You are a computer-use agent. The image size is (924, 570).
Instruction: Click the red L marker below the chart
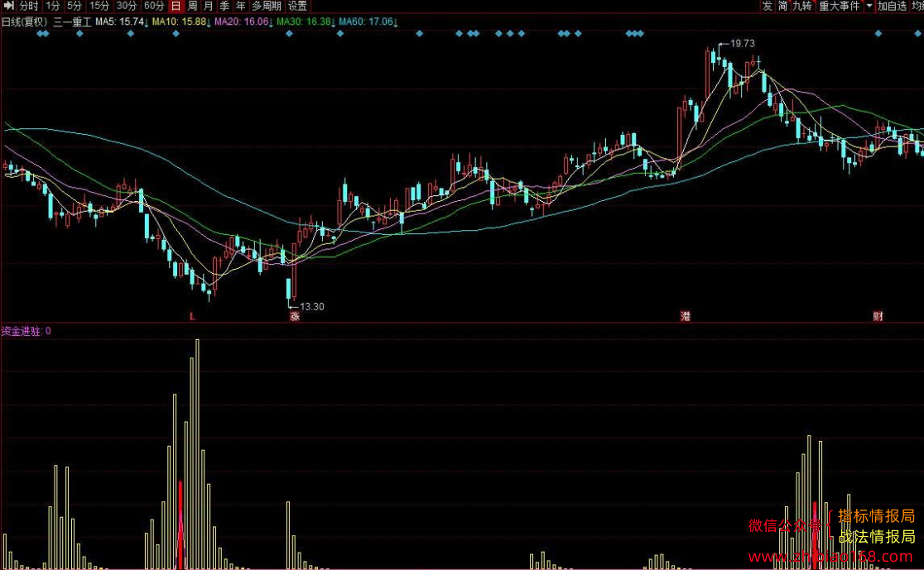point(192,316)
